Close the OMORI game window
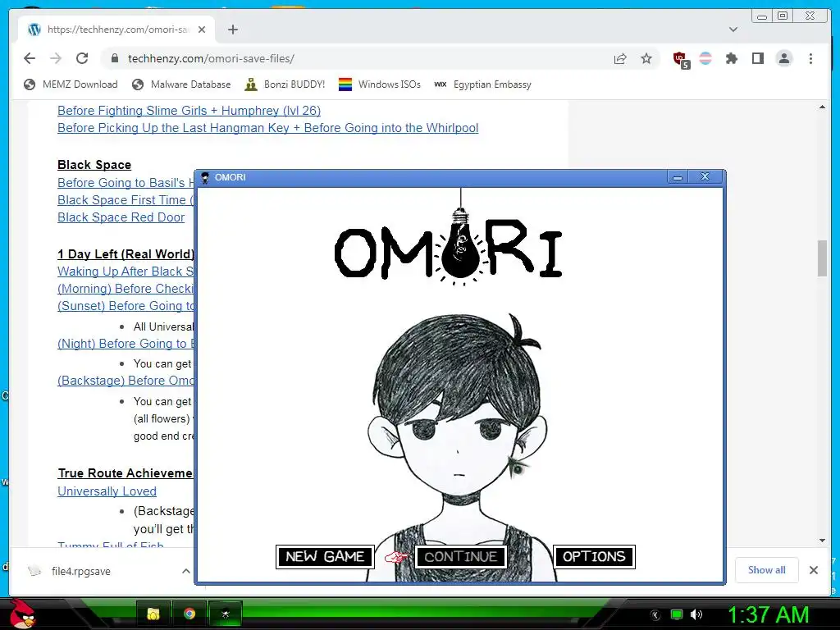The image size is (840, 630). [x=705, y=177]
